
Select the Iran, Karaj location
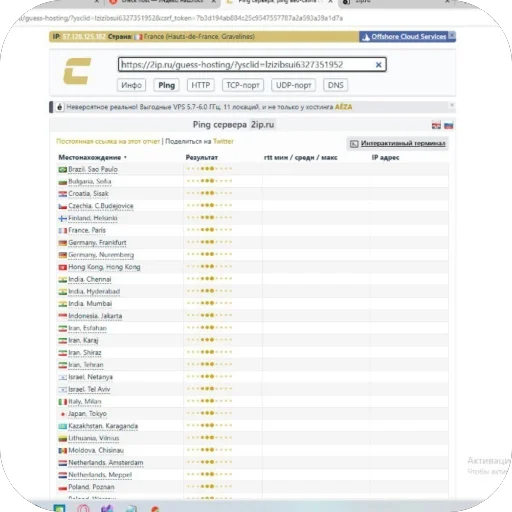(83, 340)
